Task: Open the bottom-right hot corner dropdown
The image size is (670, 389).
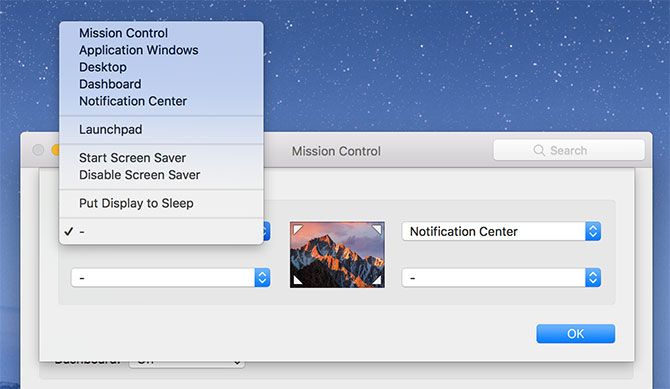Action: (501, 278)
